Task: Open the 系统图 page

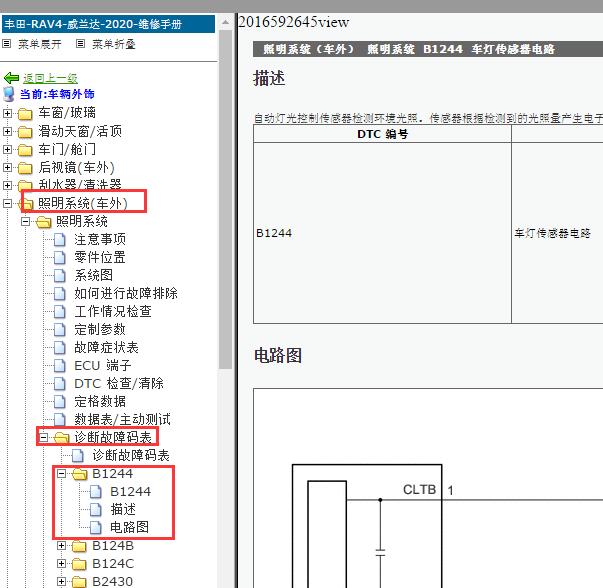Action: pos(93,276)
